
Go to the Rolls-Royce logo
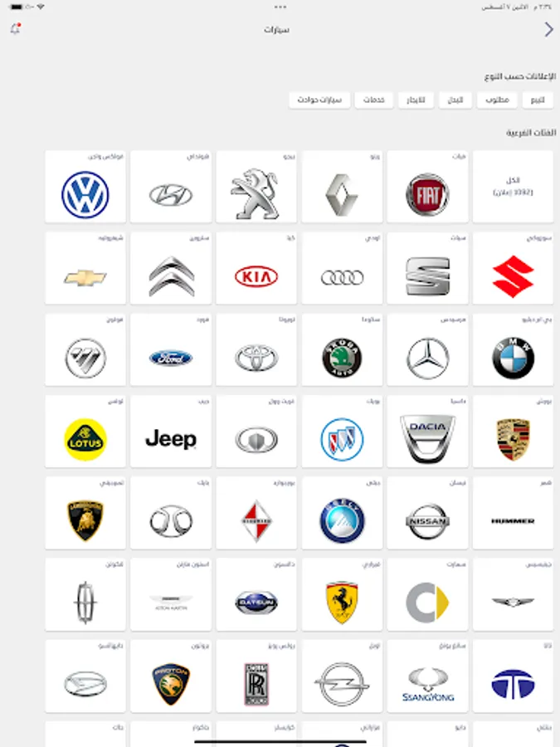pos(256,684)
